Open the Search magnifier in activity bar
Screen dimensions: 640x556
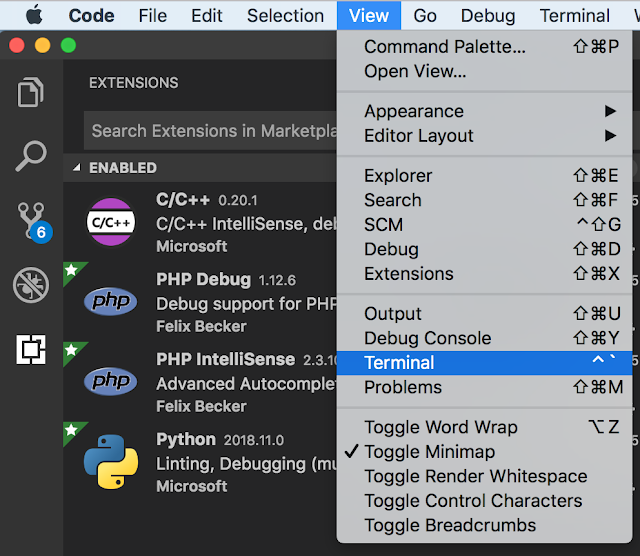[x=31, y=156]
